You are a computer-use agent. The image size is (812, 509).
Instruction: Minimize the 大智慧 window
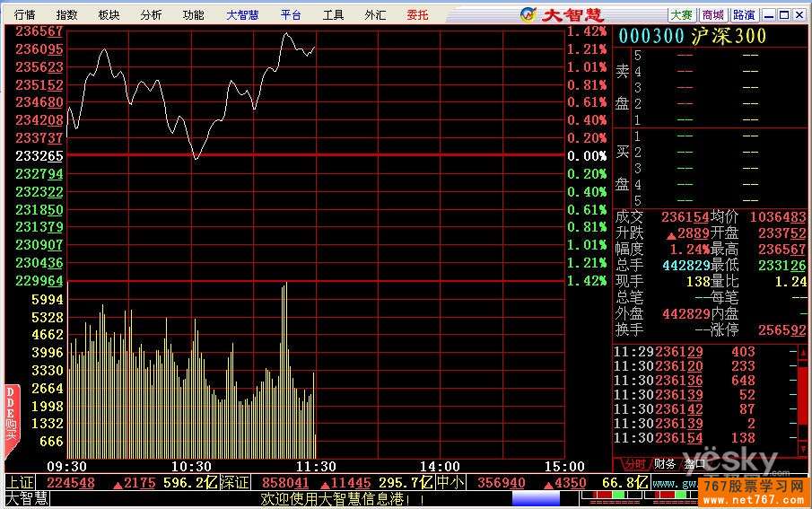(x=769, y=15)
